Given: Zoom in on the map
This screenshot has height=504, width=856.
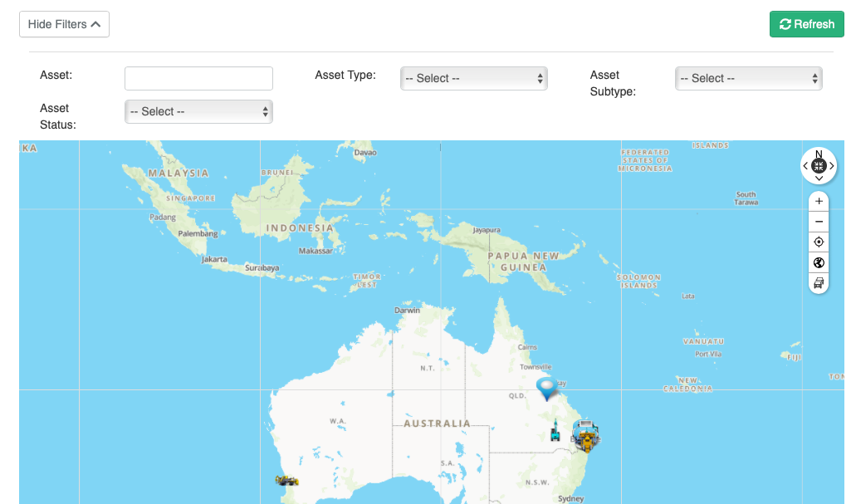Looking at the screenshot, I should click(x=819, y=201).
